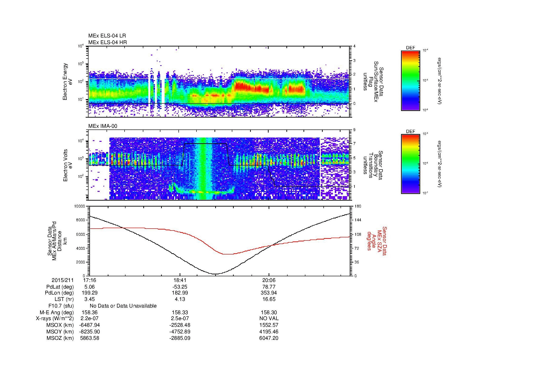Click the MSOZ value '6047.20'
555x392 pixels.
(269, 338)
